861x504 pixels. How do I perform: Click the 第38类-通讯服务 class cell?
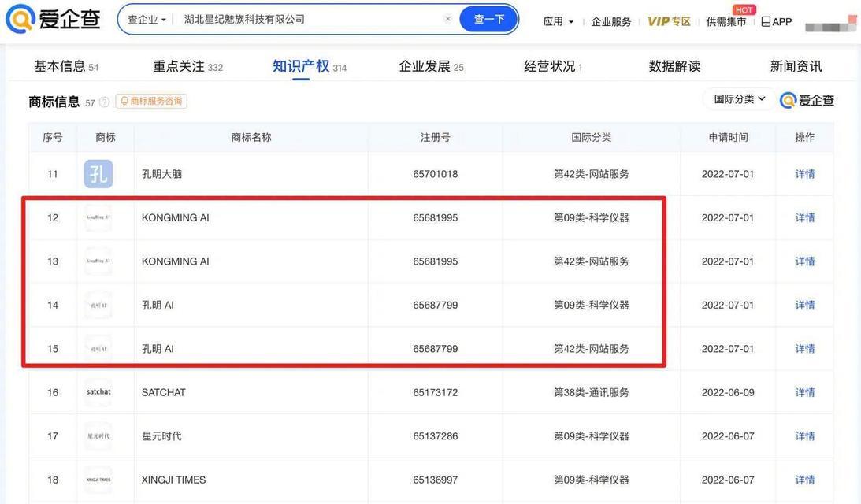tap(592, 392)
